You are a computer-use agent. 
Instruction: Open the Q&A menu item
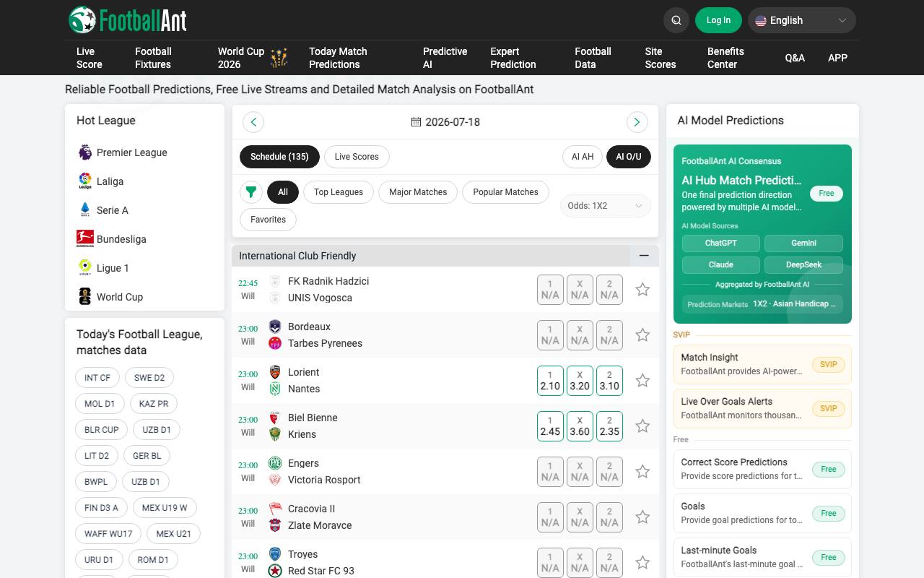tap(795, 58)
